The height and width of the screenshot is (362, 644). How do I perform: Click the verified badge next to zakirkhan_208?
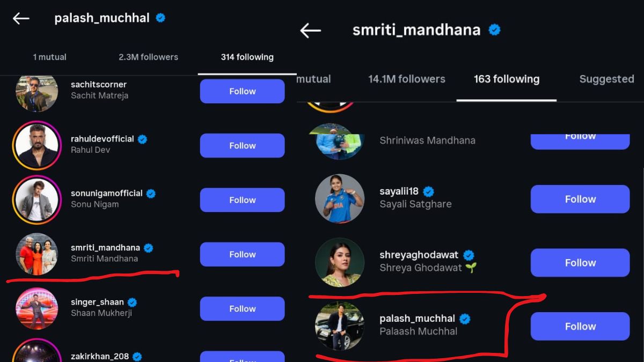tap(137, 355)
